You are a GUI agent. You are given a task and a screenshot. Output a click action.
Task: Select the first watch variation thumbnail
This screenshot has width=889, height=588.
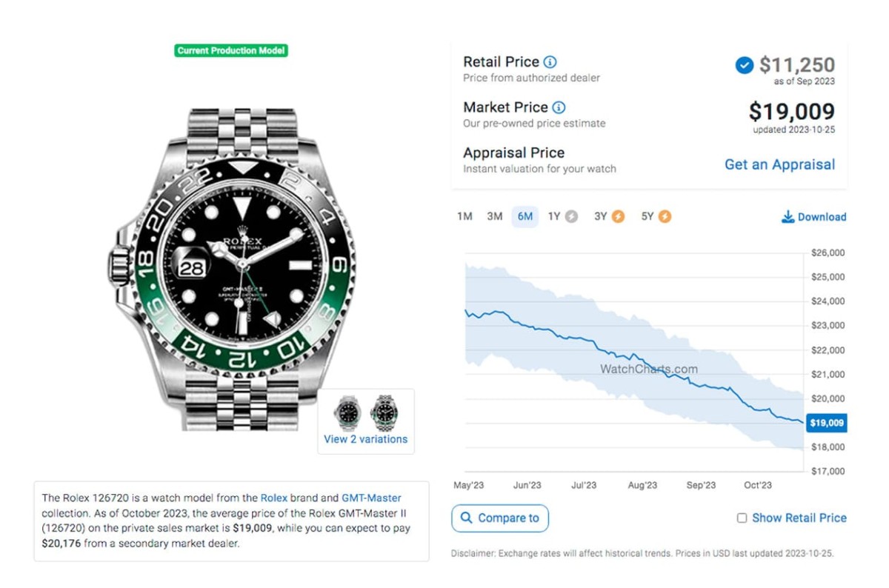[x=347, y=412]
